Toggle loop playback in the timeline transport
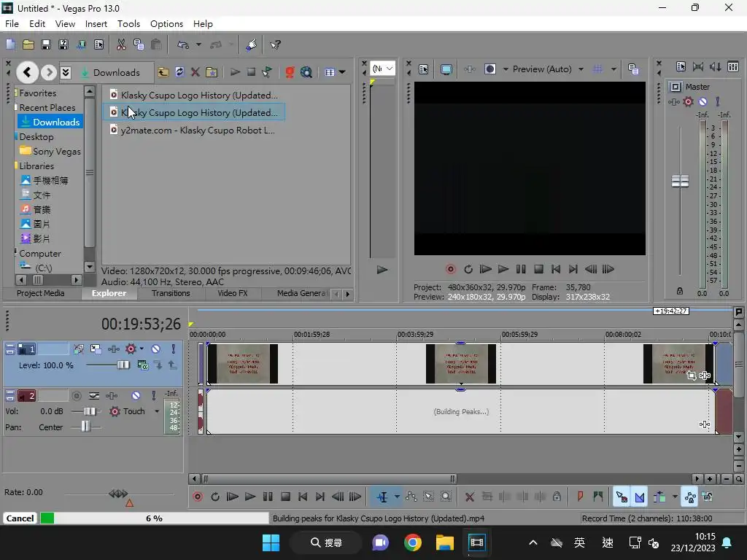The image size is (747, 560). pos(215,497)
